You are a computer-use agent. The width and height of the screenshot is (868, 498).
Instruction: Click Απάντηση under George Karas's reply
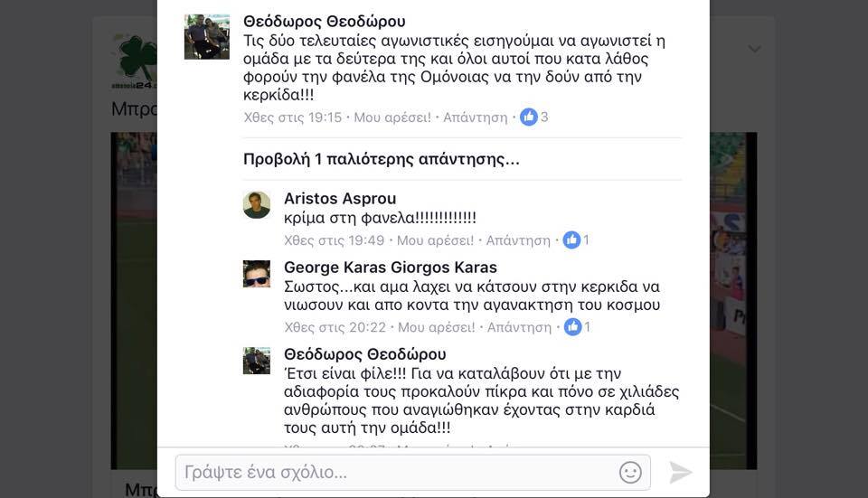pyautogui.click(x=519, y=327)
